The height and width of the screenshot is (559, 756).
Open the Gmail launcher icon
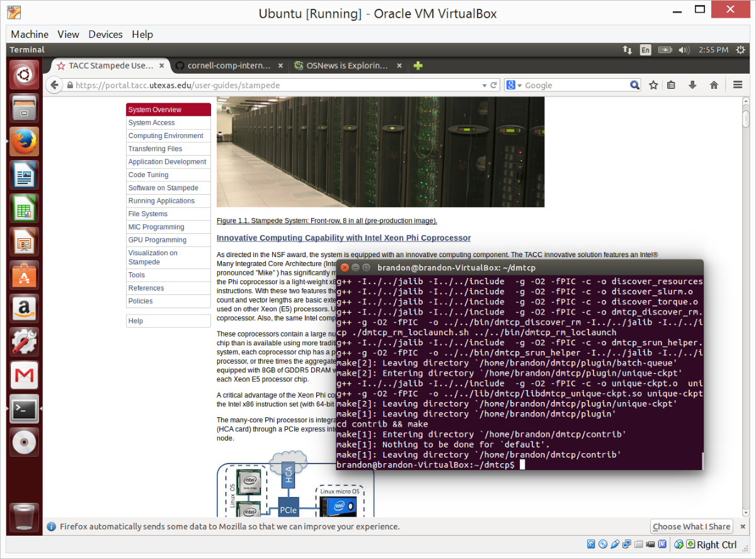24,376
